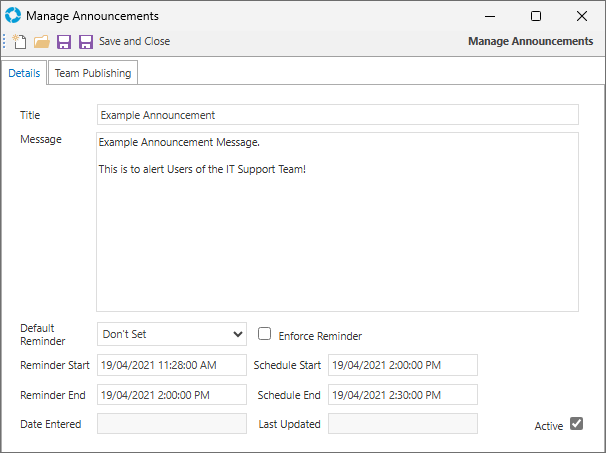Switch to the Team Publishing tab
606x453 pixels.
tap(93, 73)
